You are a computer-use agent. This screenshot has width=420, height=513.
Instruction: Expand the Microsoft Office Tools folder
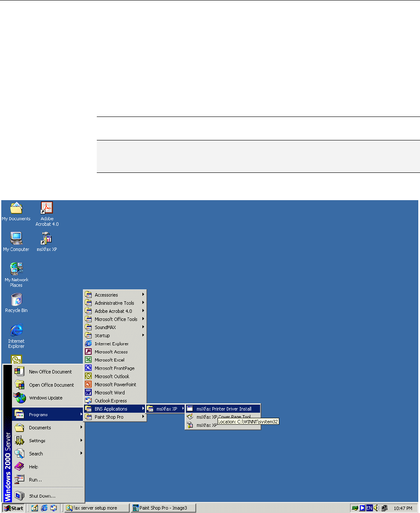click(115, 319)
